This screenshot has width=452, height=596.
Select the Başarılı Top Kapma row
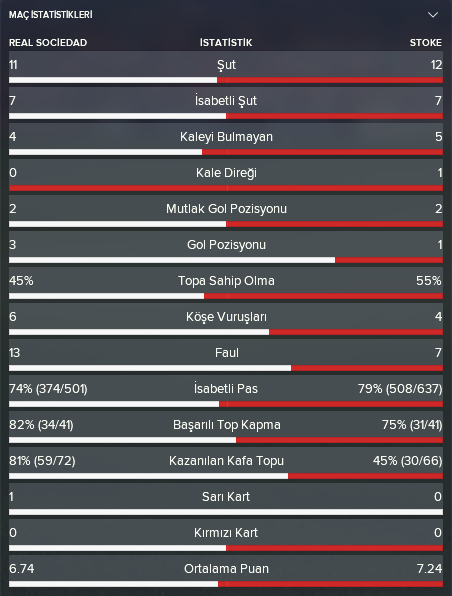coord(226,428)
